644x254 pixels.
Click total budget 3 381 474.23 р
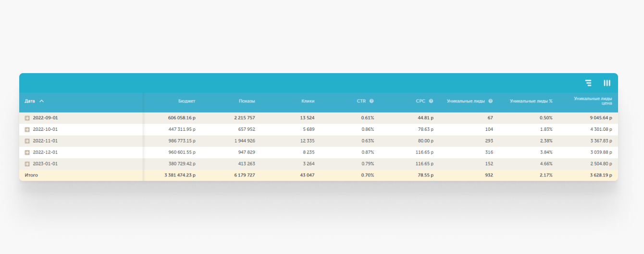[179, 175]
